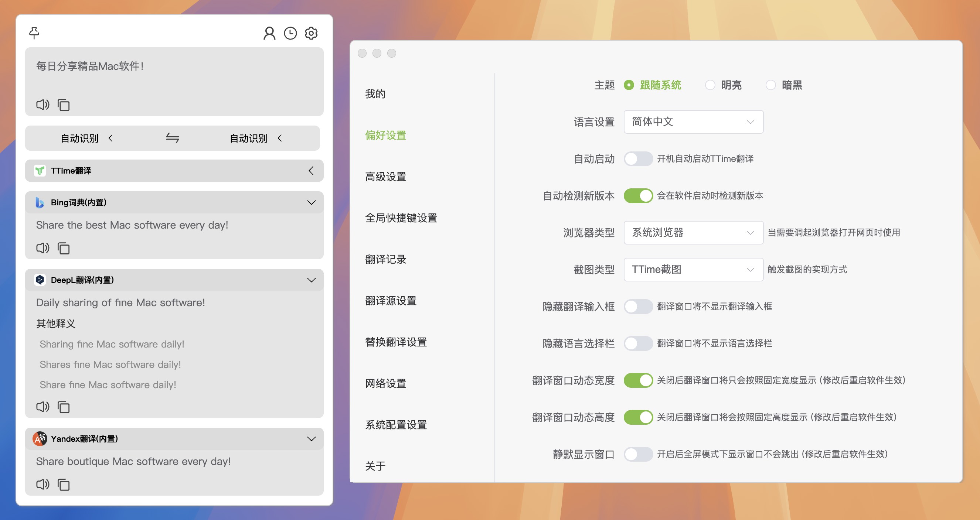The image size is (980, 520).
Task: Toggle 隐藏翻译输入框 switch
Action: [x=638, y=307]
